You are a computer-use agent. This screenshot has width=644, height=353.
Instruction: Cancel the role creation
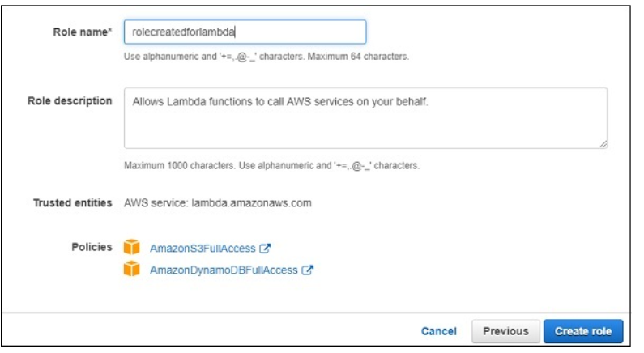(439, 331)
